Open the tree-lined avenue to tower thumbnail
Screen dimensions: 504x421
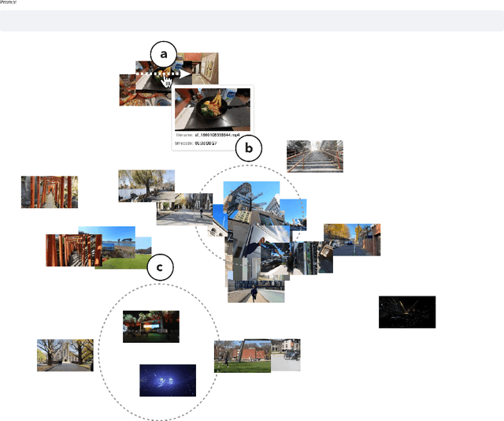coord(65,355)
